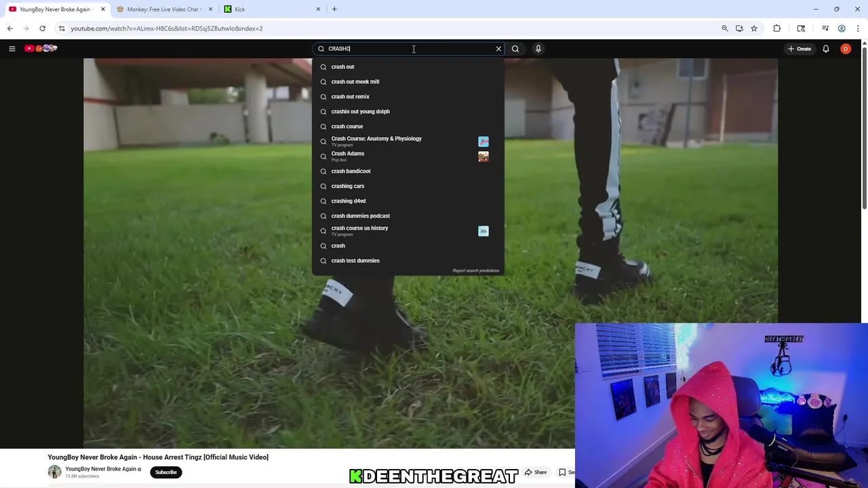868x488 pixels.
Task: Share the video
Action: (536, 472)
